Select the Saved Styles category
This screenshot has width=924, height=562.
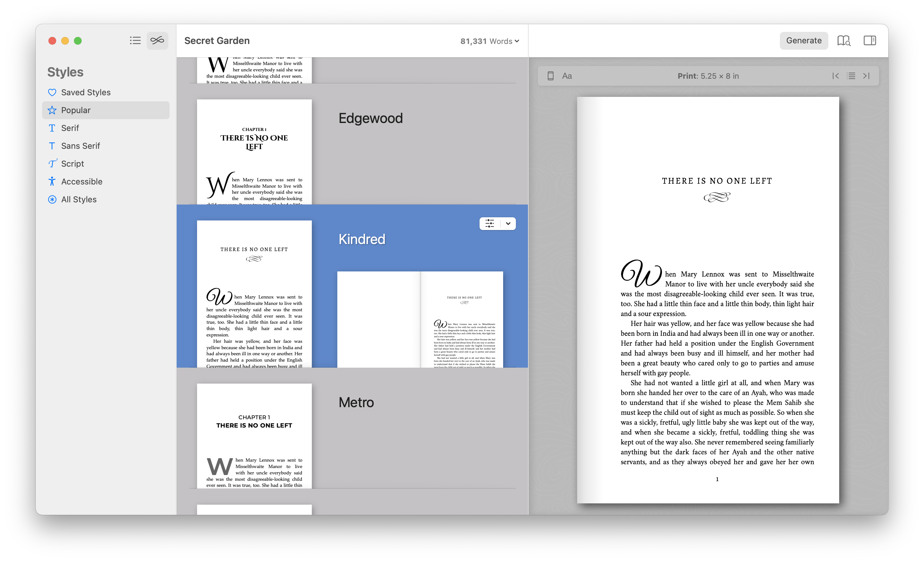[85, 92]
